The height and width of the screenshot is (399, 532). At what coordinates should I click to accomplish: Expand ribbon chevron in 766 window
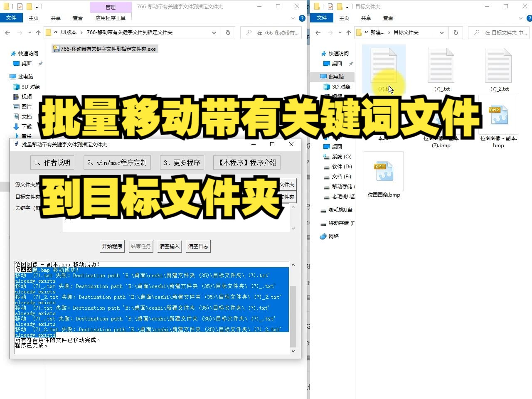[293, 18]
